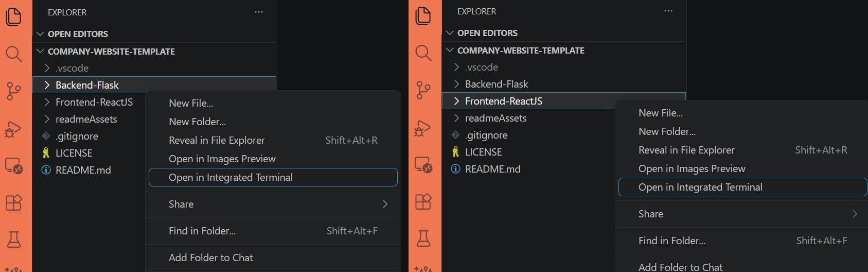The width and height of the screenshot is (868, 272).
Task: Open Share submenu in left context menu
Action: [273, 204]
